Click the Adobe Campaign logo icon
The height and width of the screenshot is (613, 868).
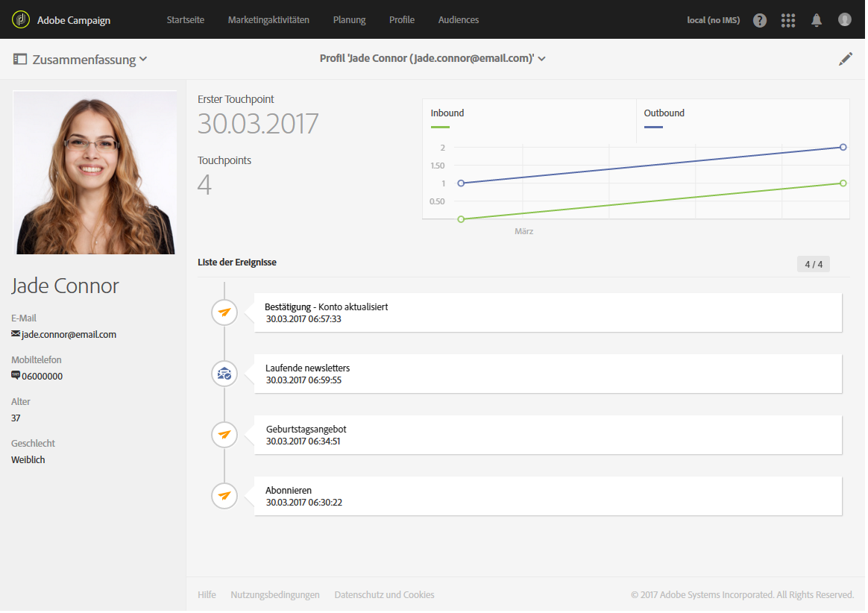(x=20, y=19)
